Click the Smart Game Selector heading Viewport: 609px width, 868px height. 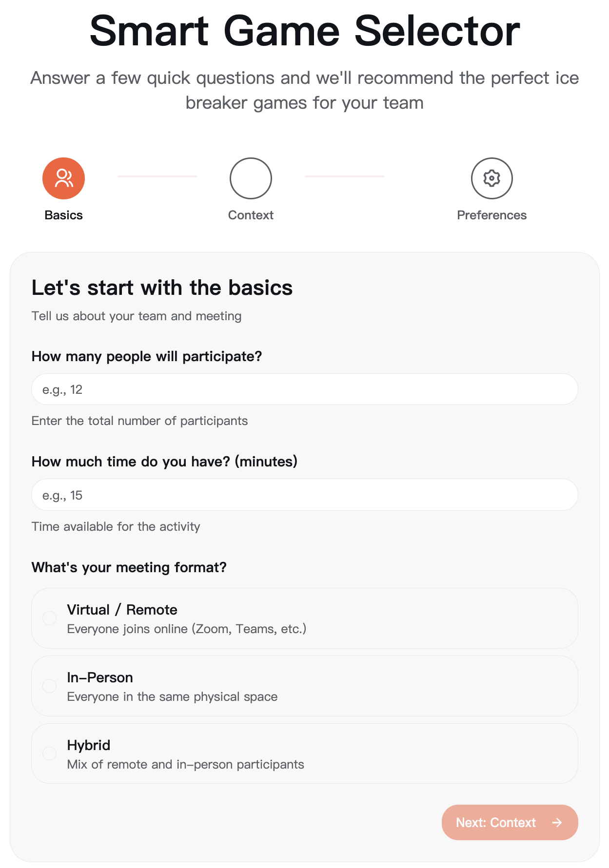coord(304,30)
